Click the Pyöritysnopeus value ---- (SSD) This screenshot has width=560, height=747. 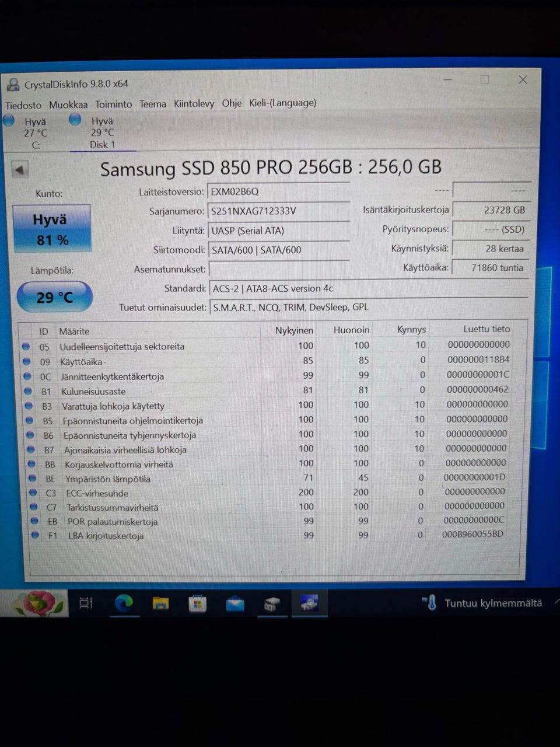[491, 229]
